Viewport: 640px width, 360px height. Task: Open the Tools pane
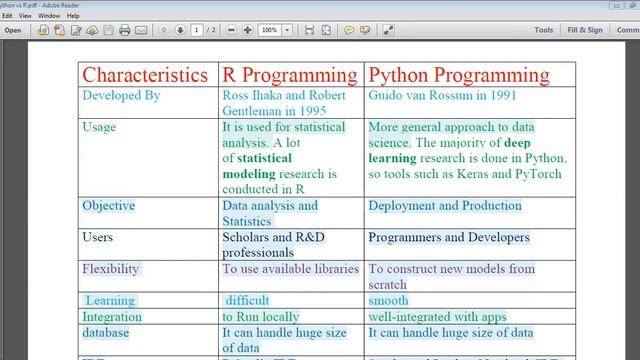click(544, 30)
